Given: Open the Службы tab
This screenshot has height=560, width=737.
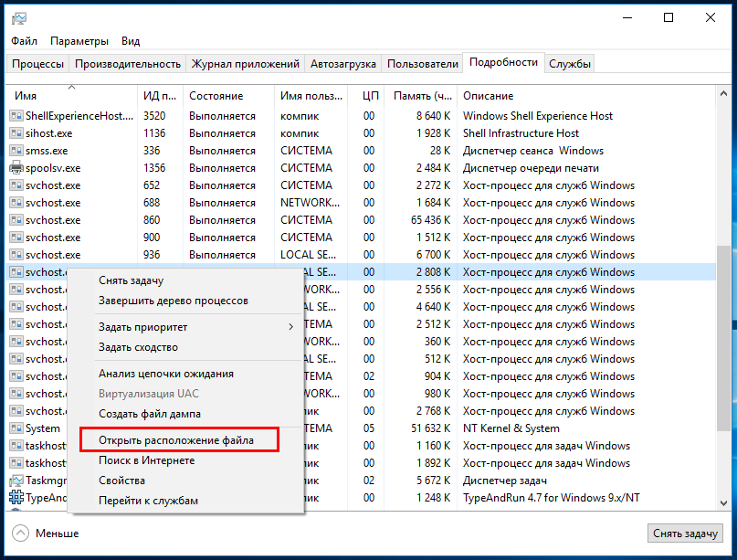Looking at the screenshot, I should (x=570, y=64).
